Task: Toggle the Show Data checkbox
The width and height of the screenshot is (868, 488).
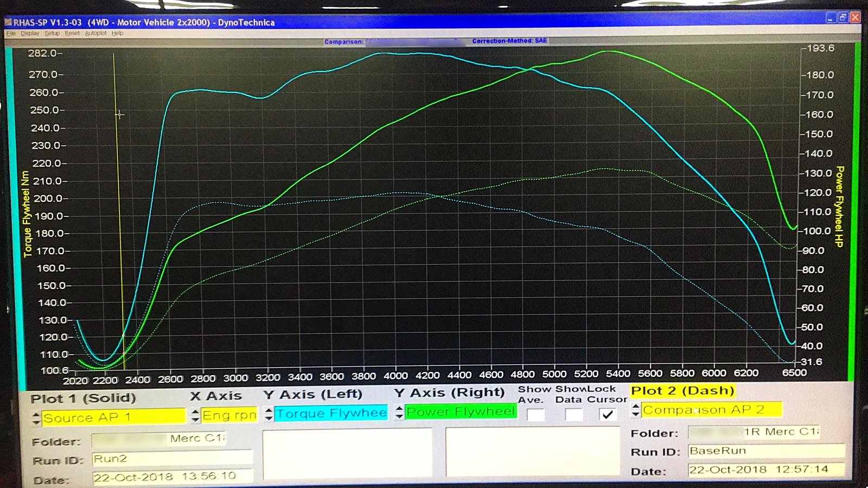Action: pyautogui.click(x=574, y=415)
